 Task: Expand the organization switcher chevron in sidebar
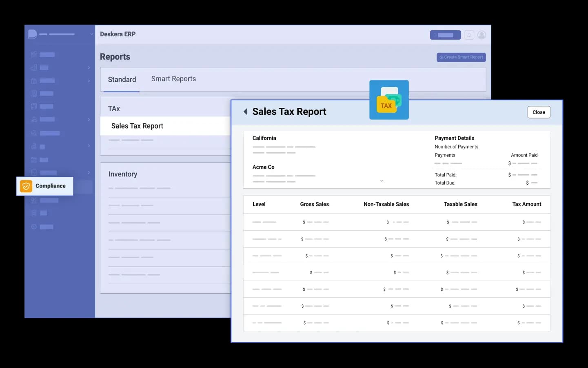click(x=91, y=34)
